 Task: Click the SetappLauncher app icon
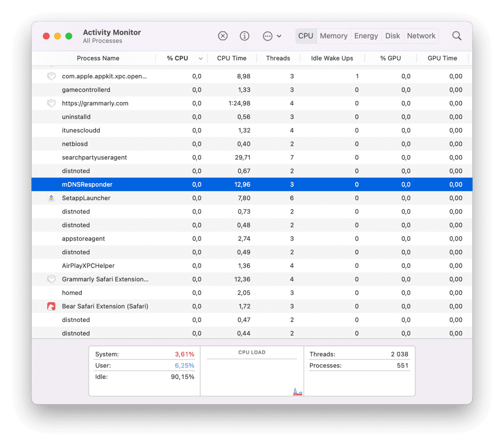(51, 198)
